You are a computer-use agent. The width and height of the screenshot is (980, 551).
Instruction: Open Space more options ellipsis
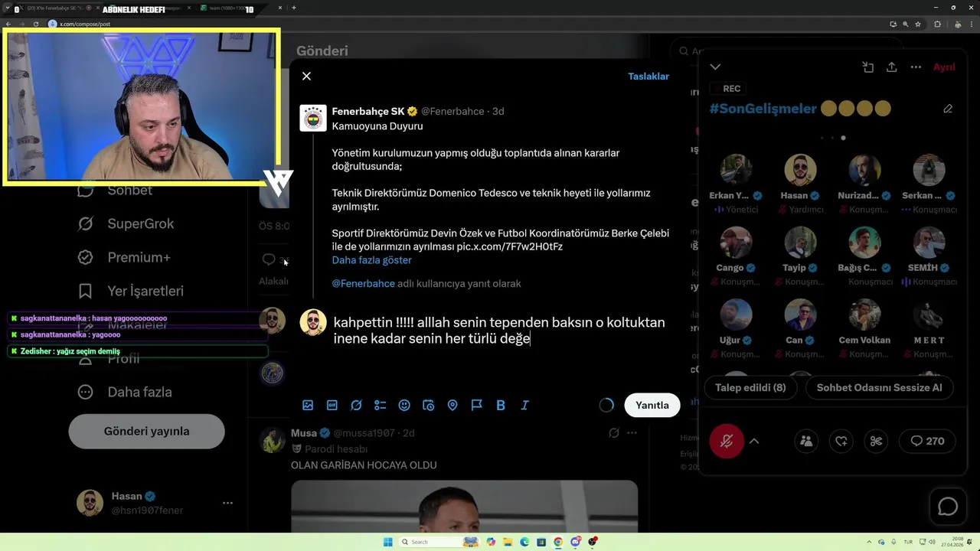[x=916, y=67]
